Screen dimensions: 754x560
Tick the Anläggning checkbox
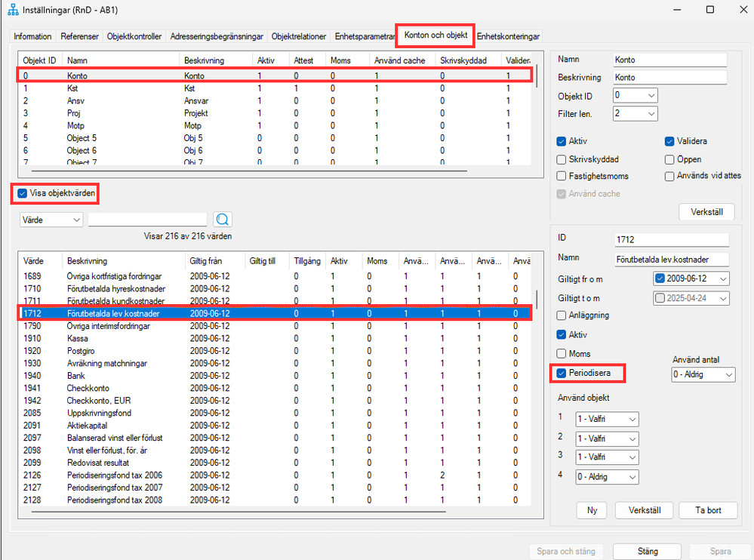562,315
